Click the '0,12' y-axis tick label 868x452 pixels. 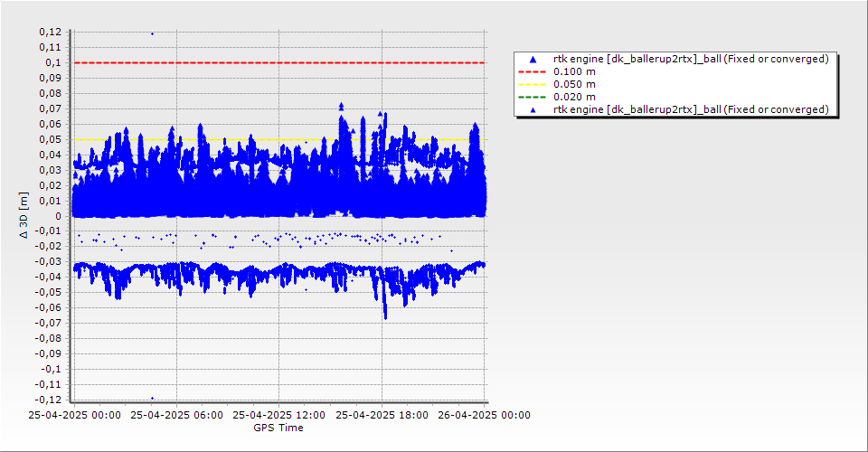click(50, 32)
